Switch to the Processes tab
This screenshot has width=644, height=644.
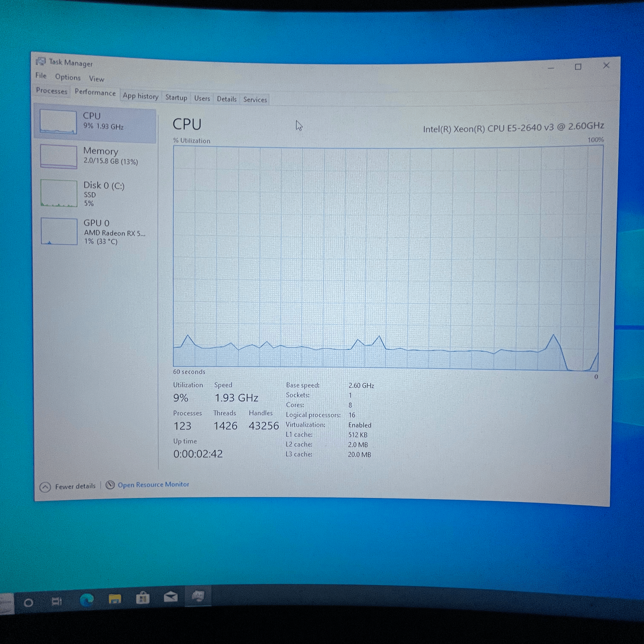pyautogui.click(x=51, y=91)
